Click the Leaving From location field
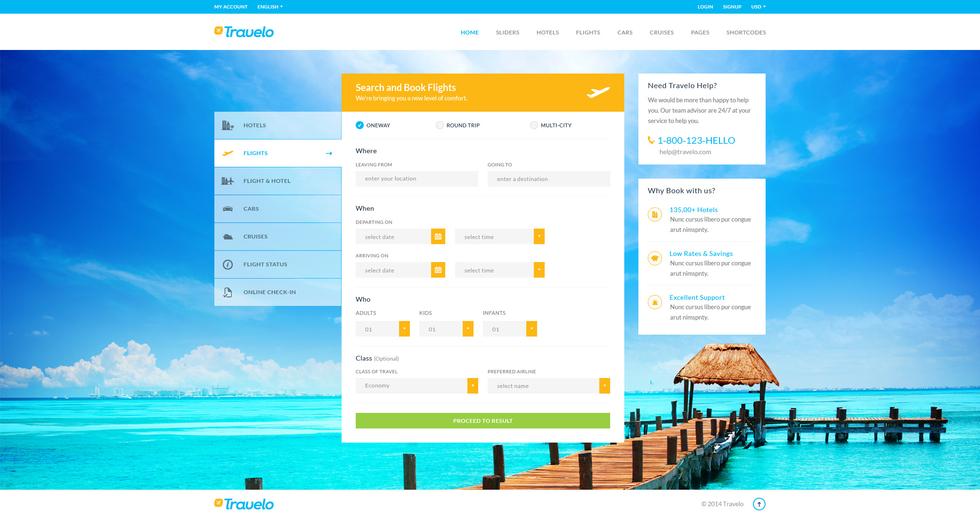980x518 pixels. pos(416,179)
